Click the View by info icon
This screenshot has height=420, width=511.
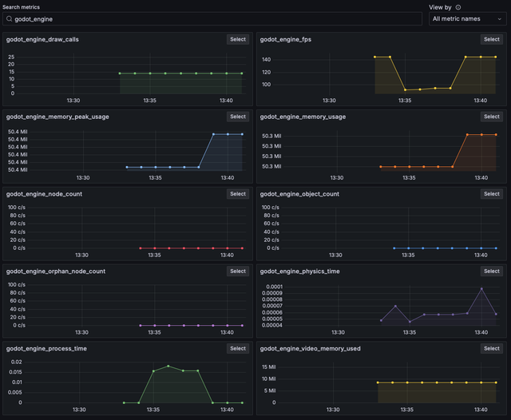pyautogui.click(x=458, y=7)
